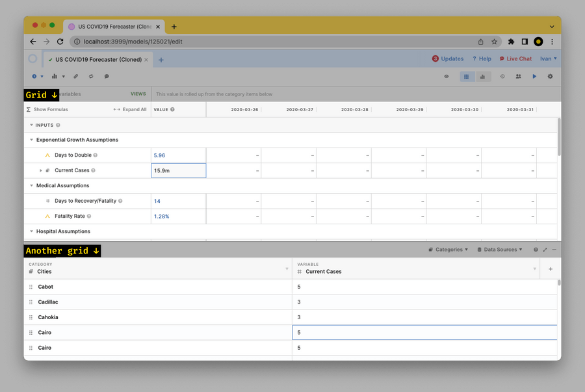Collapse Hospital Assumptions group

[x=31, y=231]
